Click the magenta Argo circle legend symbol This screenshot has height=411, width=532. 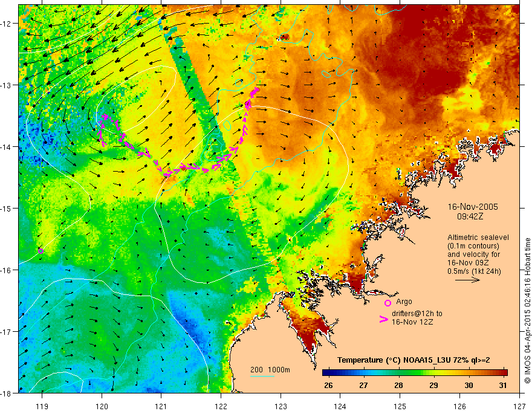(388, 303)
